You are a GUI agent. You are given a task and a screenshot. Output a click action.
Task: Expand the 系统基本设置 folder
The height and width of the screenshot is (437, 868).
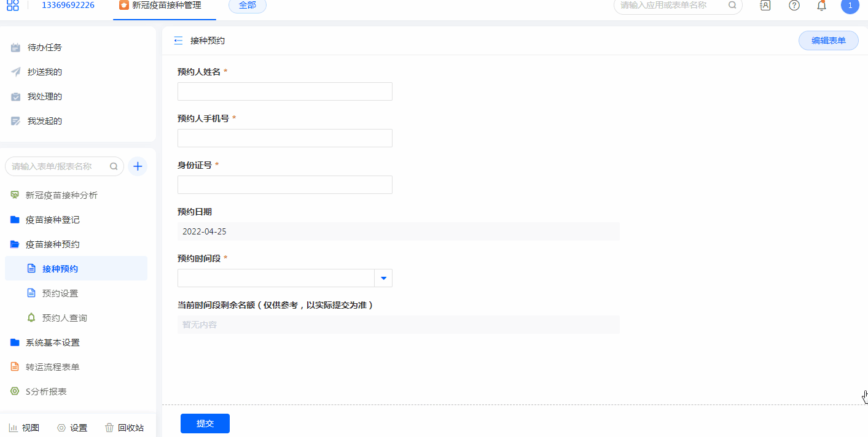52,342
